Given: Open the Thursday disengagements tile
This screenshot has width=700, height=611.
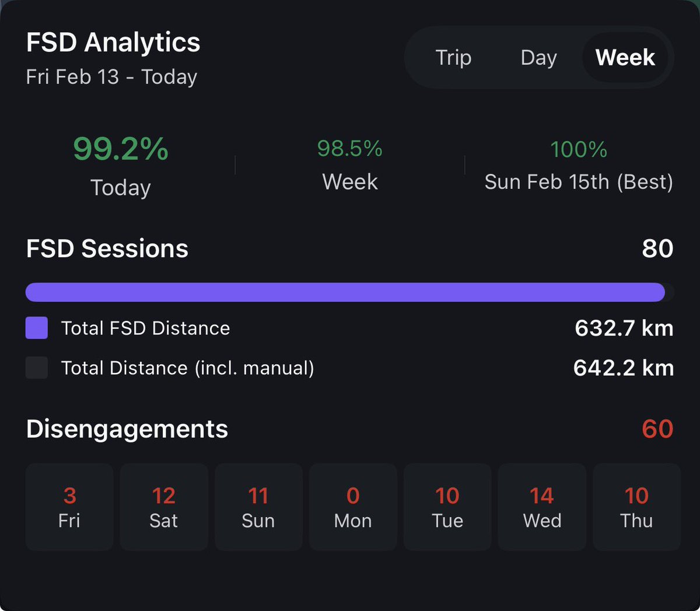Looking at the screenshot, I should pyautogui.click(x=636, y=507).
